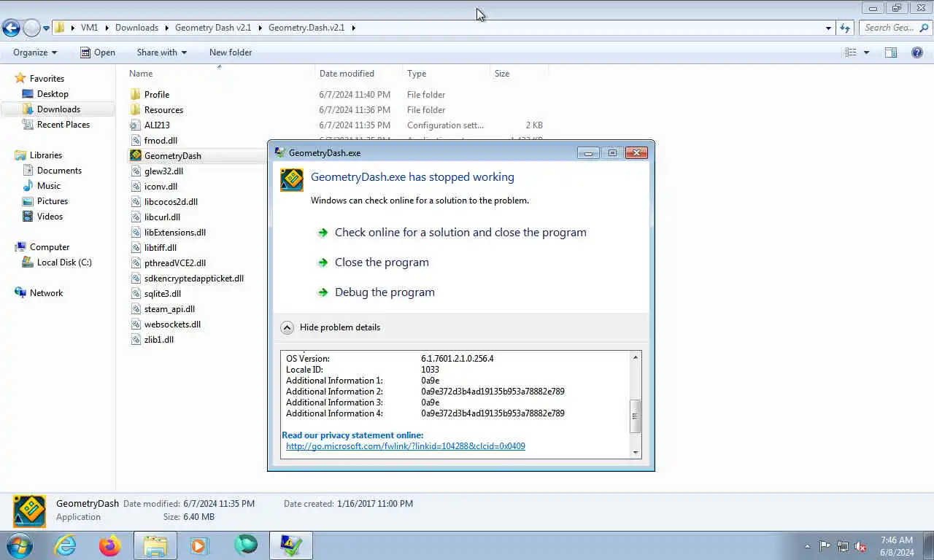Screen dimensions: 934x560
Task: Select the ALI213 configuration file icon
Action: pyautogui.click(x=135, y=125)
